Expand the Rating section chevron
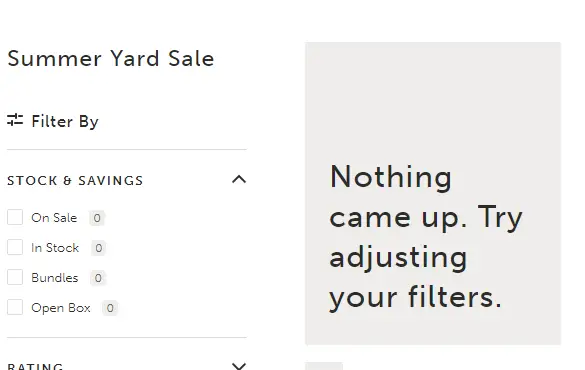 click(239, 366)
